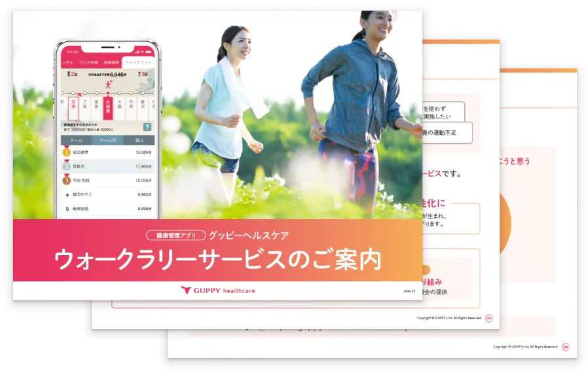This screenshot has width=588, height=371.
Task: Click the 3回 indicator in phone app
Action: tap(143, 74)
